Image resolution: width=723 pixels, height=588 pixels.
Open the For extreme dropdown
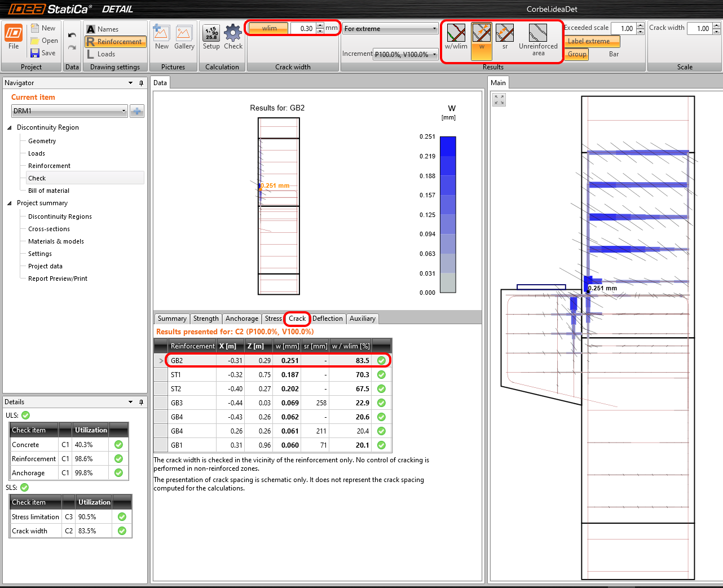pyautogui.click(x=390, y=29)
